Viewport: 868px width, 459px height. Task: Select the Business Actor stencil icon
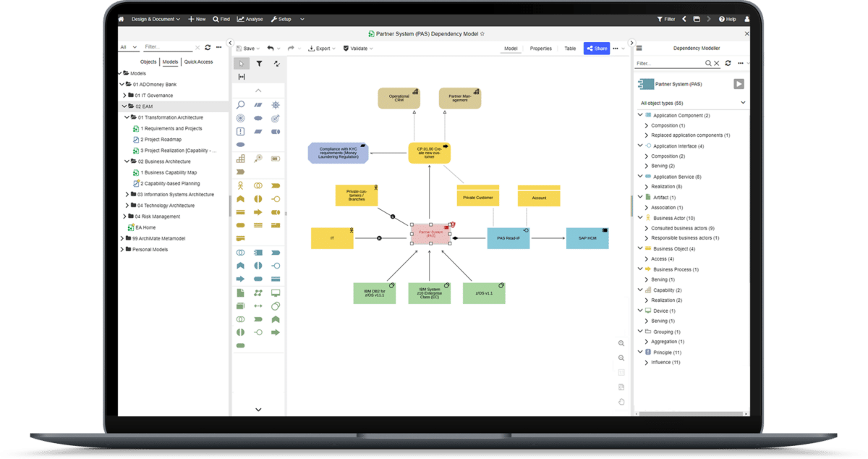click(x=239, y=185)
